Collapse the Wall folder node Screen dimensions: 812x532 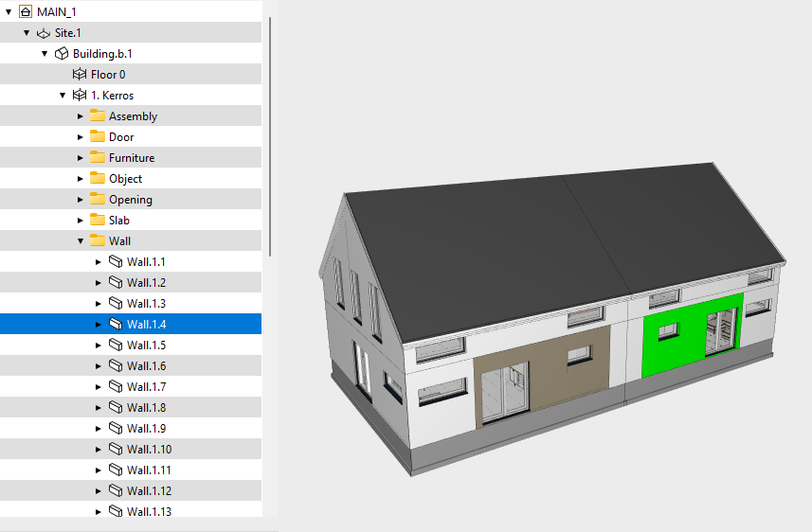[x=81, y=241]
